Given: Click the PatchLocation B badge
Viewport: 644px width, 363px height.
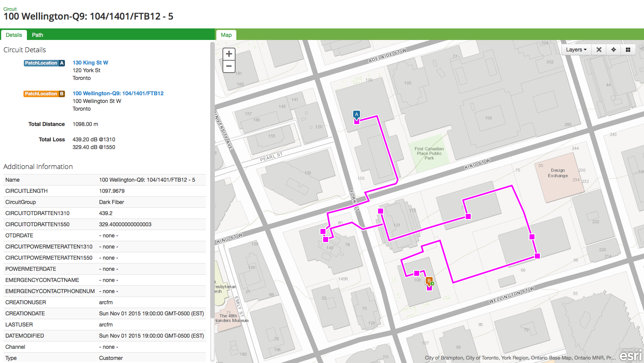Looking at the screenshot, I should [x=44, y=94].
